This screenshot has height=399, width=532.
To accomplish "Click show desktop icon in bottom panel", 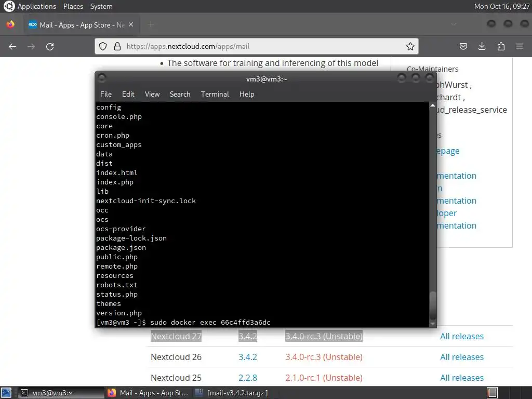I will (x=6, y=393).
